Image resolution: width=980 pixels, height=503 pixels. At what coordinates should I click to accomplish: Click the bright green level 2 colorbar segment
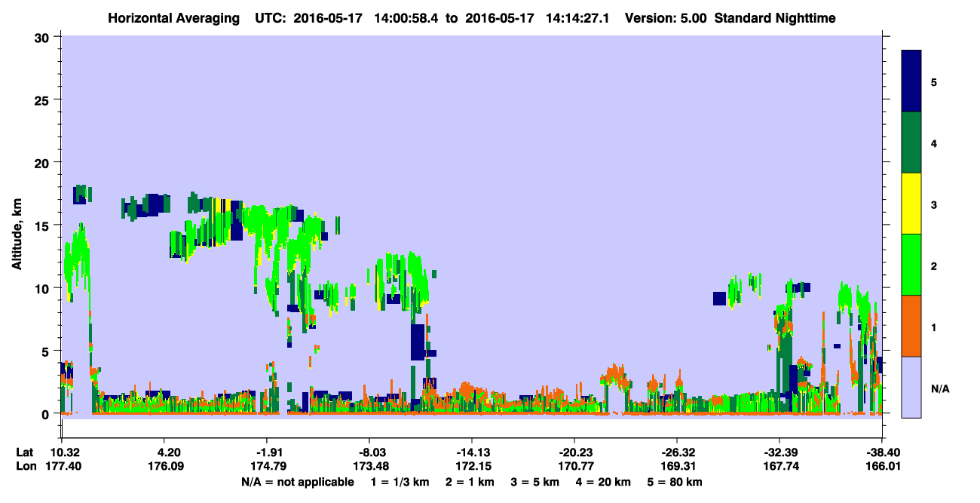click(911, 265)
